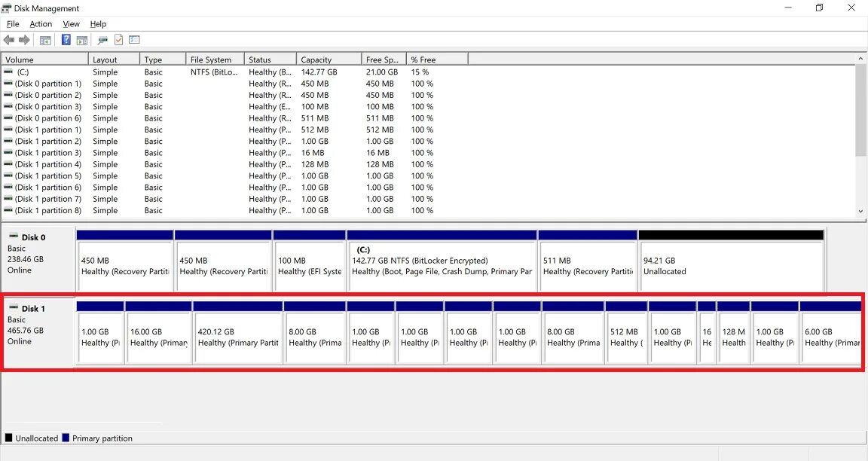Viewport: 868px width, 461px height.
Task: Click drive icon beside (Disk 1 partition 3)
Action: (8, 153)
